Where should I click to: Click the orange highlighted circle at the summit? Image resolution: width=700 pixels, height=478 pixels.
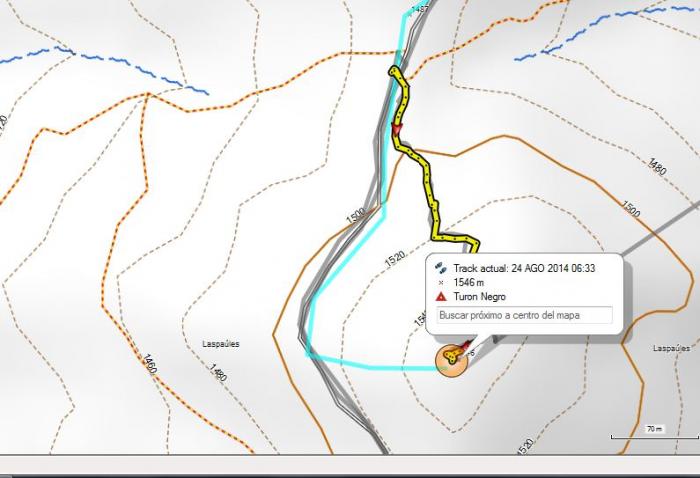(x=451, y=361)
